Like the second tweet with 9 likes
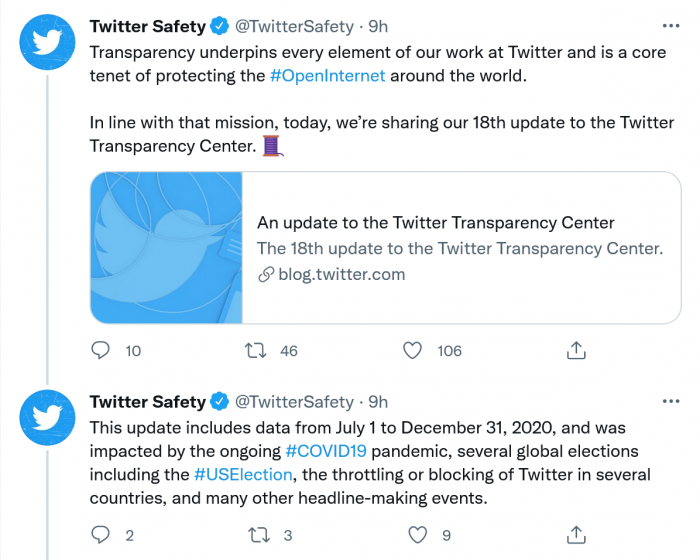700x560 pixels. coord(413,535)
